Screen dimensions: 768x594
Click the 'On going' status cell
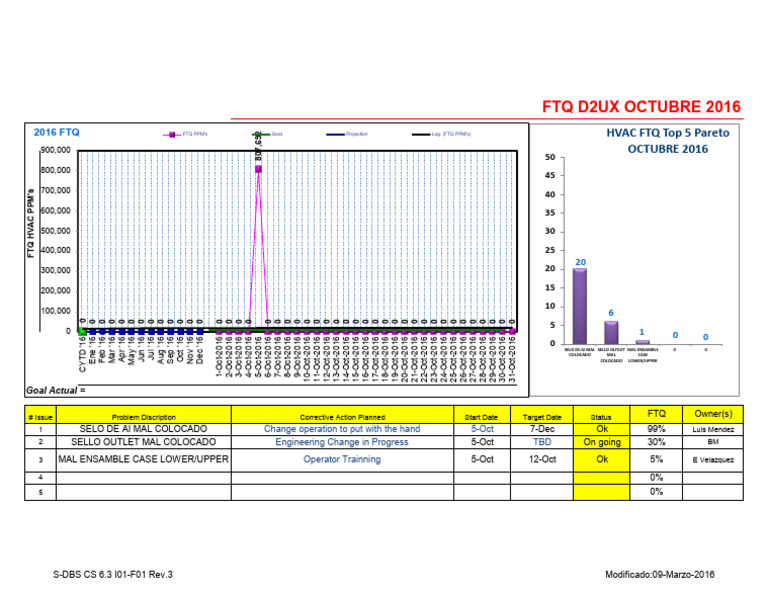point(601,442)
